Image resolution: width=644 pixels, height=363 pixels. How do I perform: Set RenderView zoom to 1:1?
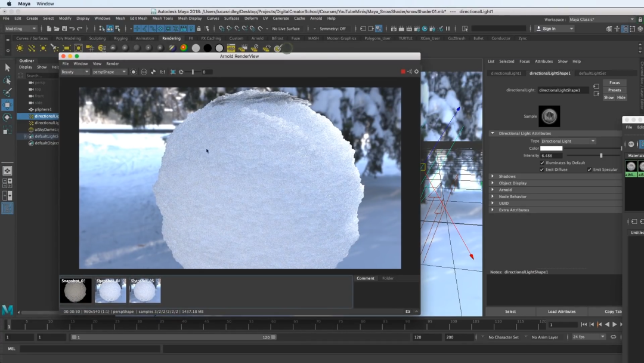(x=163, y=72)
